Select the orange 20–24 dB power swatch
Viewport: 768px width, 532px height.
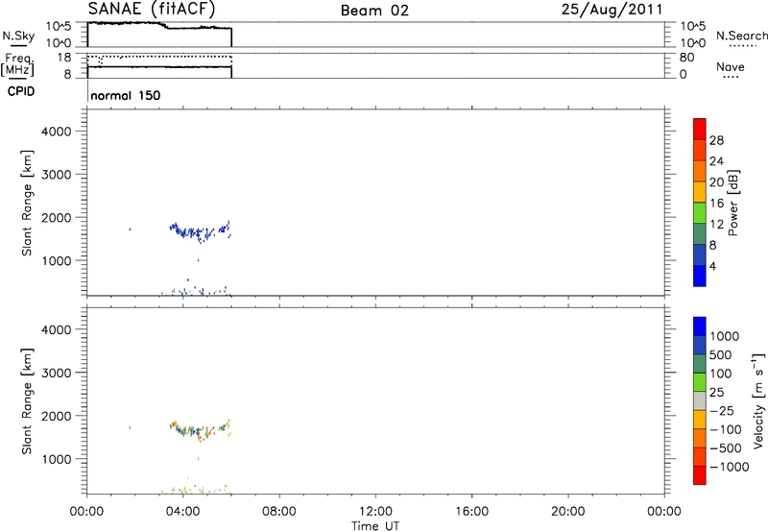click(700, 171)
